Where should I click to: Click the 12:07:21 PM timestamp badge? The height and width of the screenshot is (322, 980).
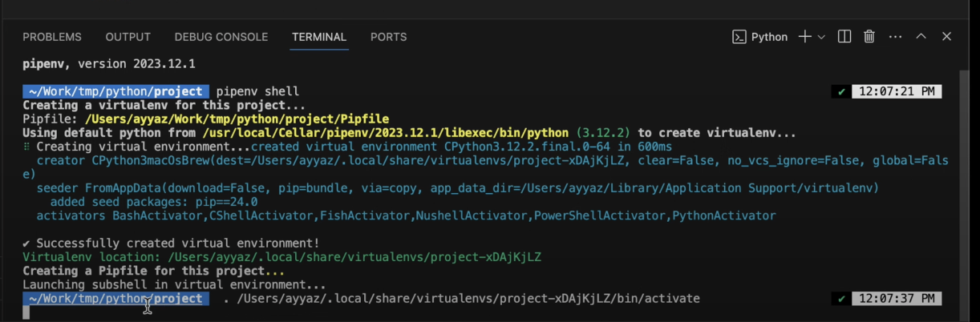point(897,92)
